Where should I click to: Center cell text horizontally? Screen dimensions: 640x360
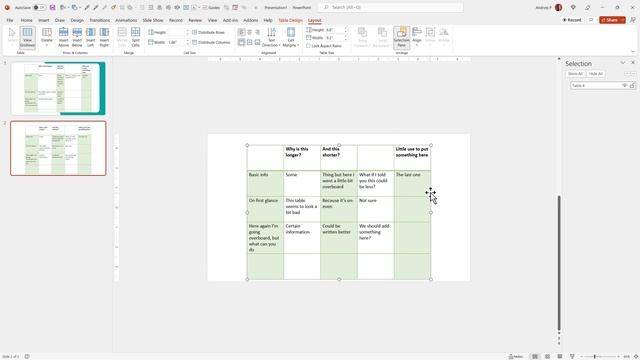[x=249, y=32]
